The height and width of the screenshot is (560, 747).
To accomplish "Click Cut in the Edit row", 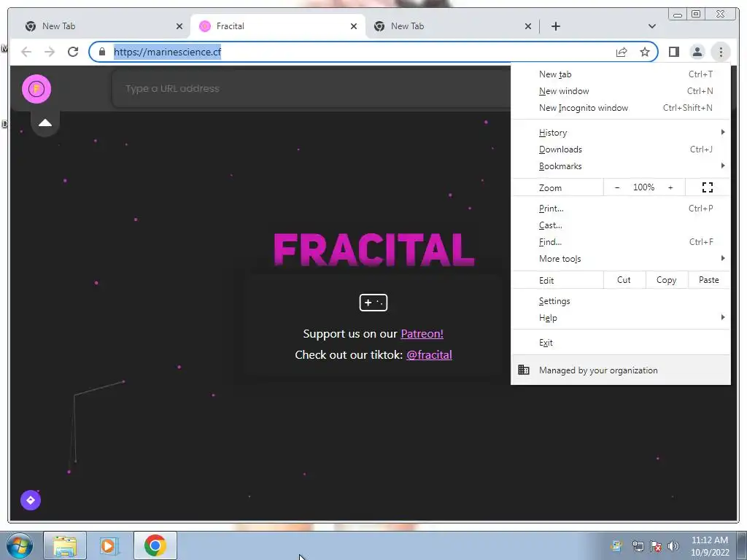I will click(624, 280).
